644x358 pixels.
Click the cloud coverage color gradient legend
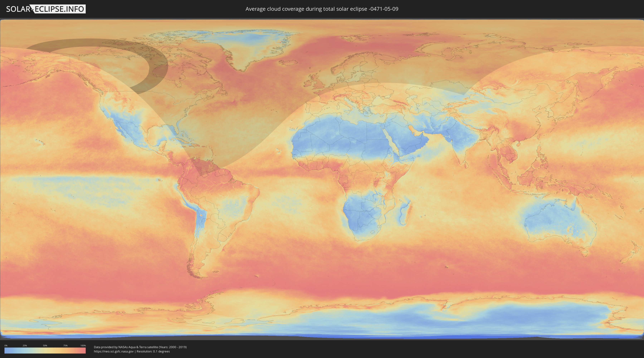(x=45, y=350)
